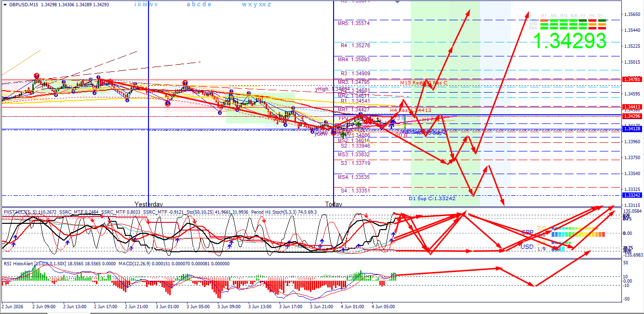Click the Yesterday period separator label
Screen dimensions: 644x314
click(x=148, y=204)
